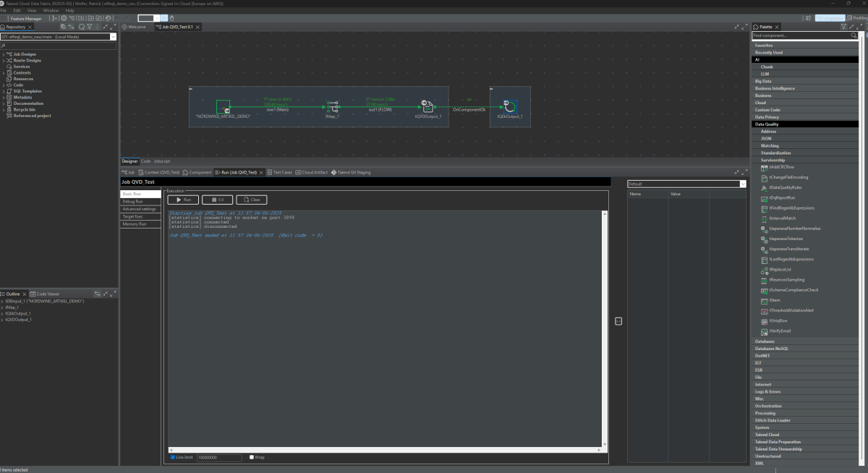This screenshot has height=473, width=868.
Task: Select the tQlikOutput_1 component on the canvas
Action: 510,107
